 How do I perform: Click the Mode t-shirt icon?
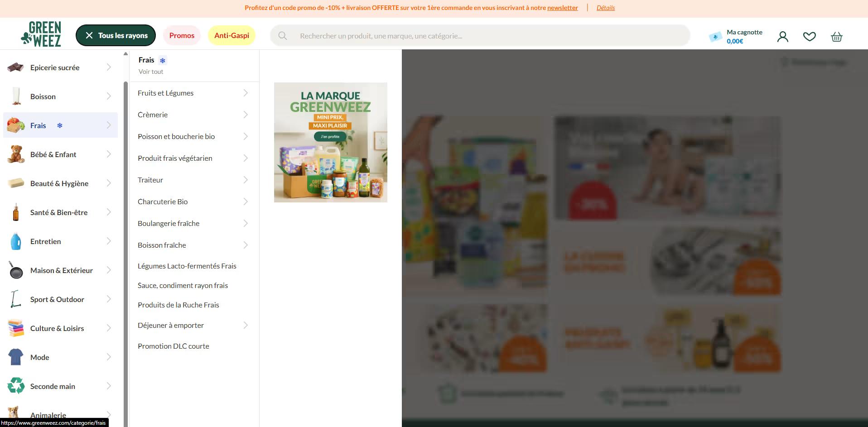(16, 357)
